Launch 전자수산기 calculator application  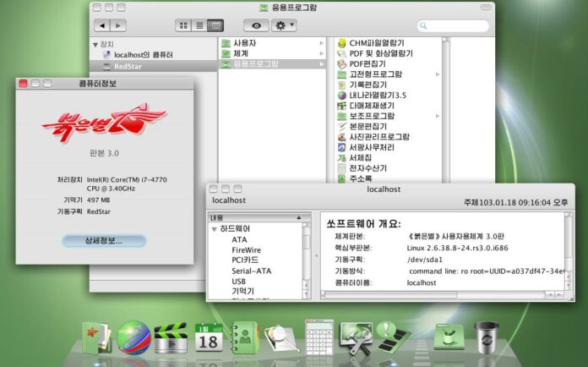pos(367,168)
